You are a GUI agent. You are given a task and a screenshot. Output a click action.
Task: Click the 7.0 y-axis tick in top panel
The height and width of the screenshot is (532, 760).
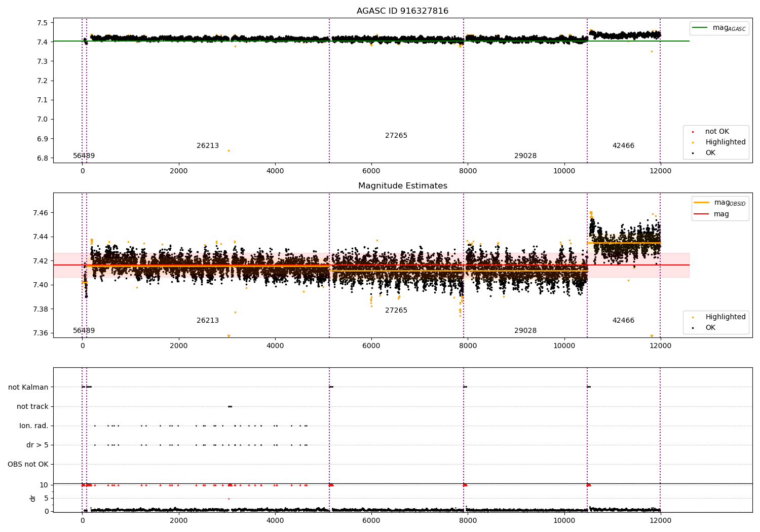click(x=42, y=120)
